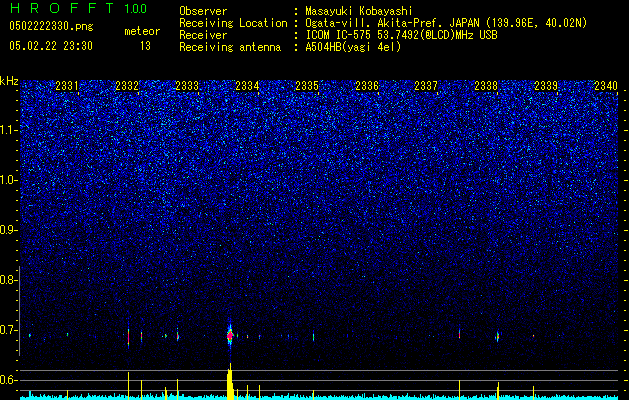The width and height of the screenshot is (629, 400).
Task: Click the meteor echo at 2338
Action: tap(497, 337)
